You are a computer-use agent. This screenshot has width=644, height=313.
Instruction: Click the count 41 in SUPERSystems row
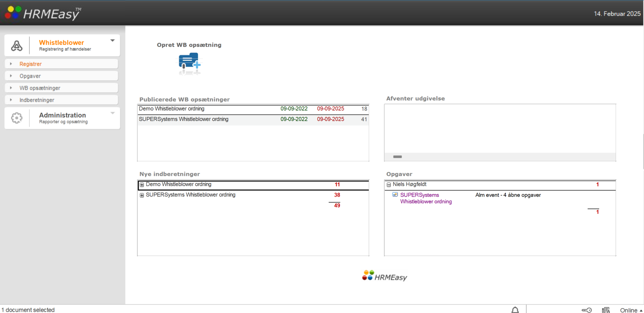(x=364, y=119)
